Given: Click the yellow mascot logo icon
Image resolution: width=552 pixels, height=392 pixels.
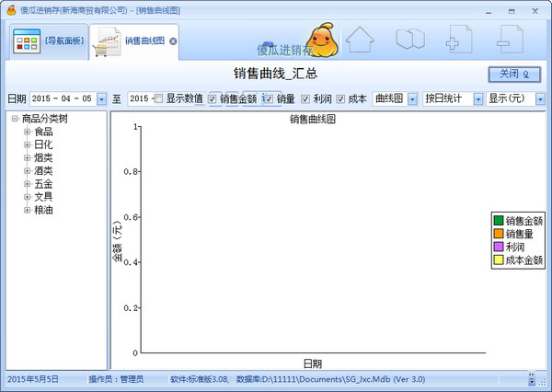Looking at the screenshot, I should tap(318, 37).
